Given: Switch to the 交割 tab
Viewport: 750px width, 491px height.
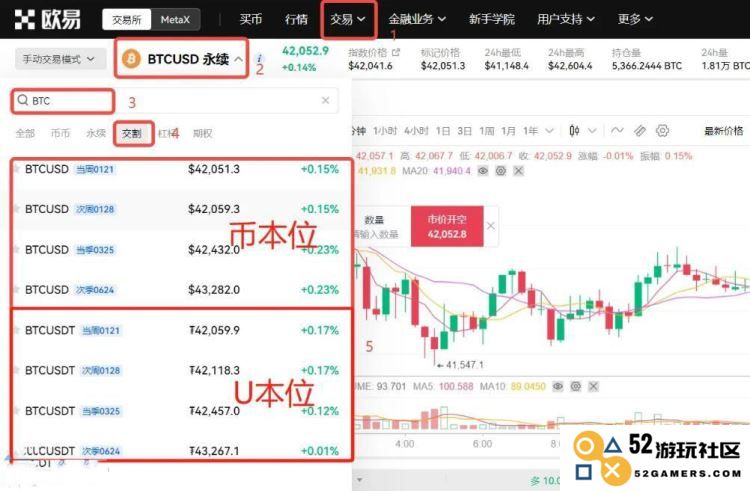Looking at the screenshot, I should pyautogui.click(x=132, y=133).
